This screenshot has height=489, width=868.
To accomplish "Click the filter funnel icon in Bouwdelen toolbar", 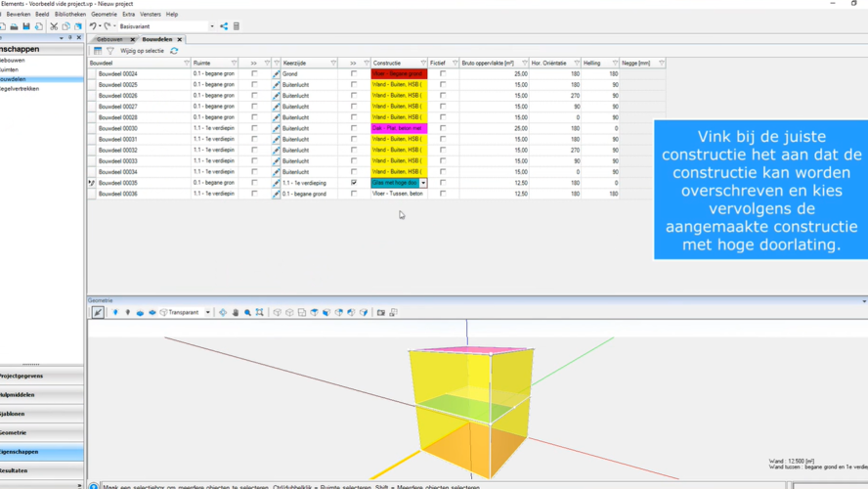I will pyautogui.click(x=109, y=51).
